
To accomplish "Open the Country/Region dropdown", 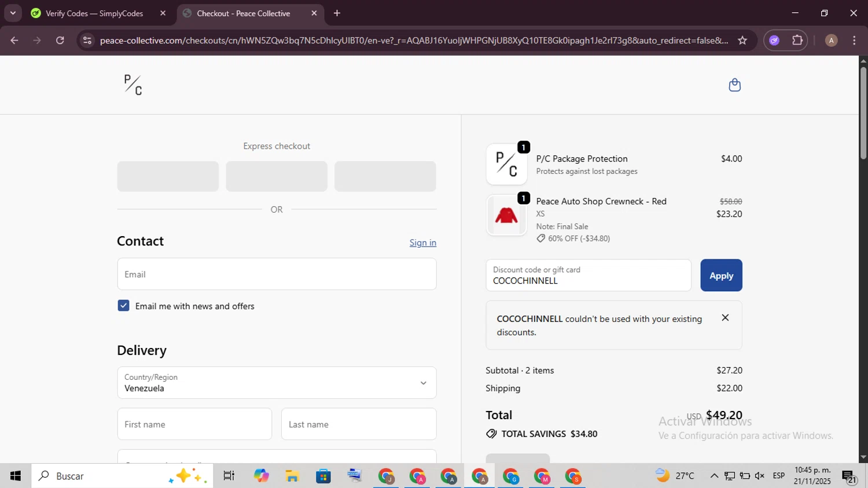I will 277,383.
